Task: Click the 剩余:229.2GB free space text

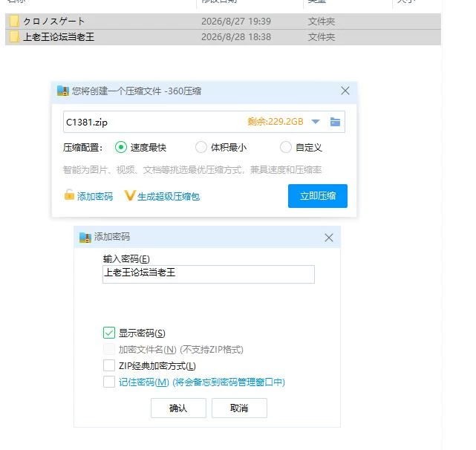Action: [276, 122]
